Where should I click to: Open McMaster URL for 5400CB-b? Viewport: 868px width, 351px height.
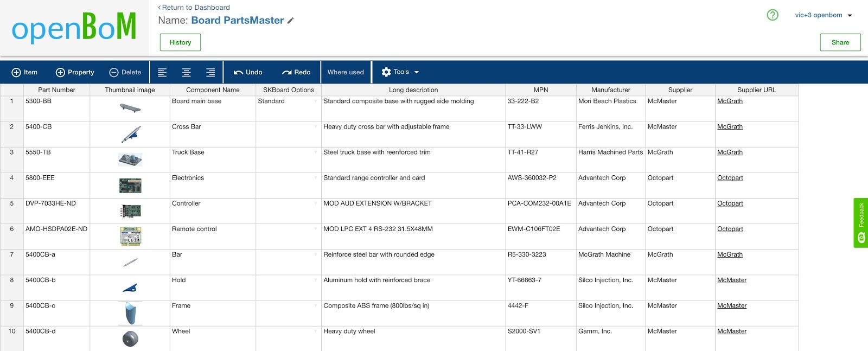[x=732, y=280]
